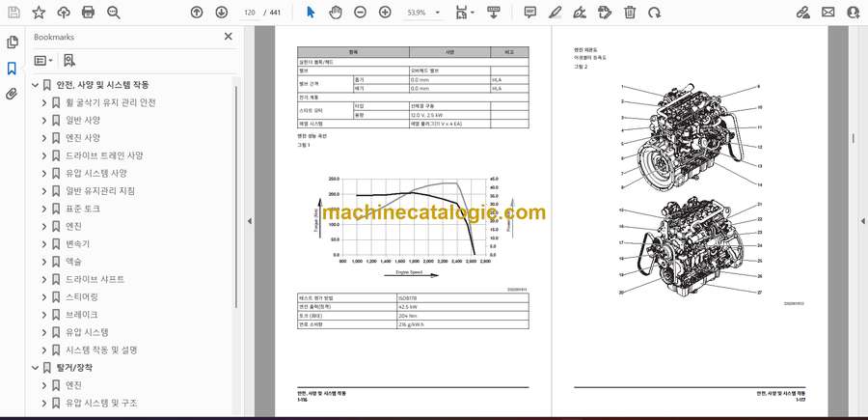Open the Find text search tool
Viewport: 868px width, 420px height.
click(114, 13)
